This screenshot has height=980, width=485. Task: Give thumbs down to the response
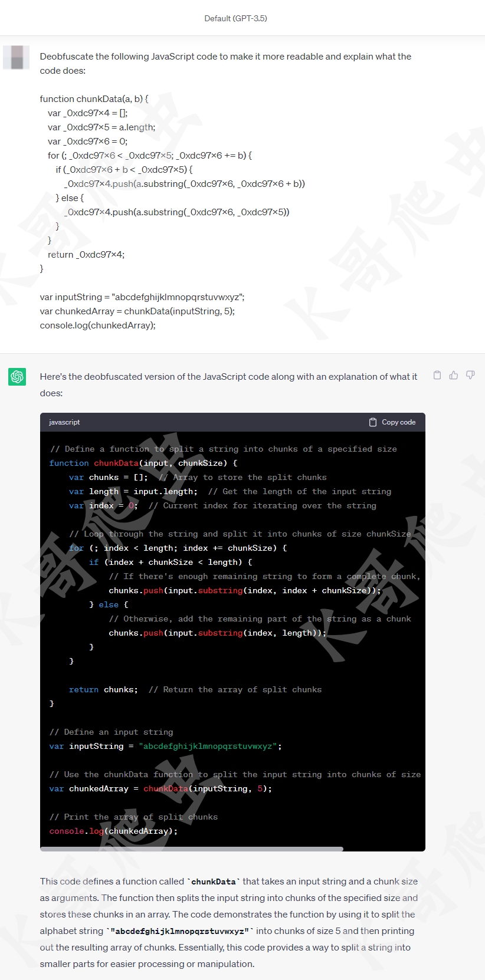point(470,375)
